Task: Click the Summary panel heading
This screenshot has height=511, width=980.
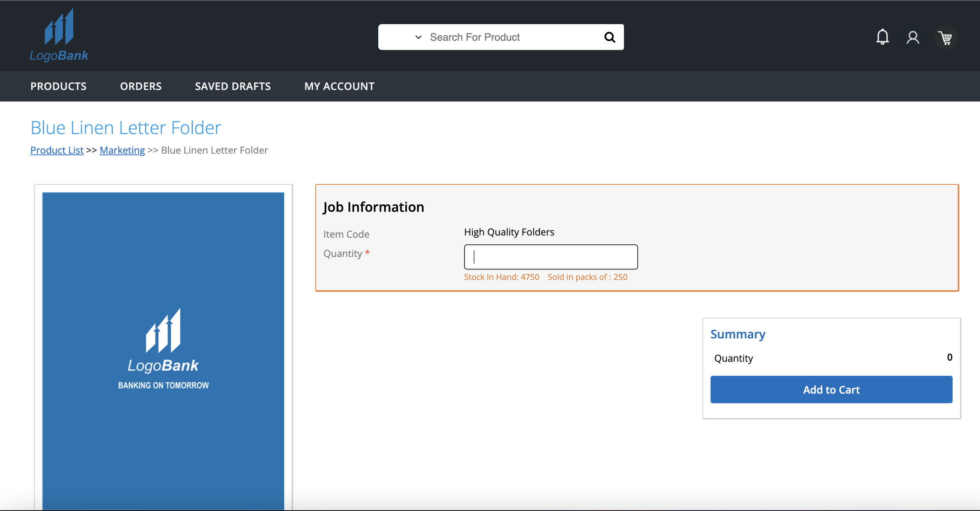Action: coord(738,334)
